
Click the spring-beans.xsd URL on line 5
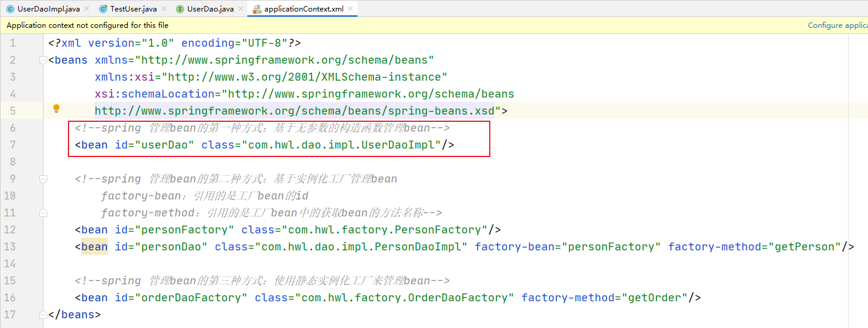296,111
